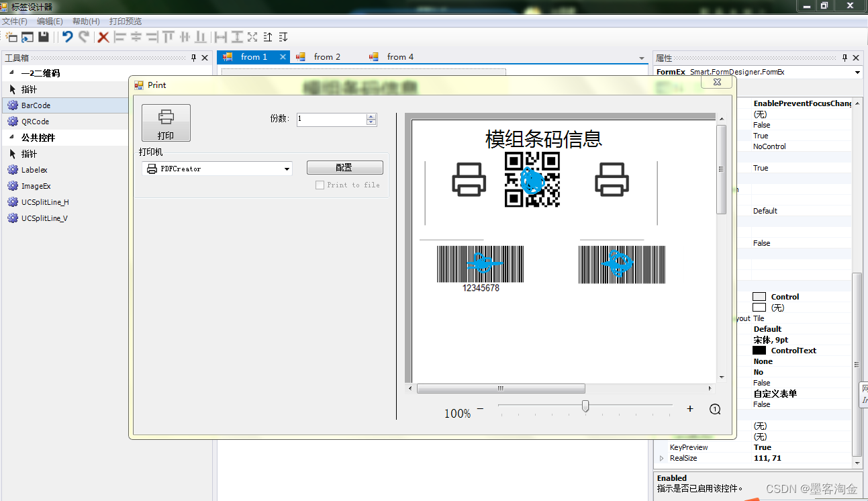
Task: Click the red X Delete icon
Action: click(x=103, y=37)
